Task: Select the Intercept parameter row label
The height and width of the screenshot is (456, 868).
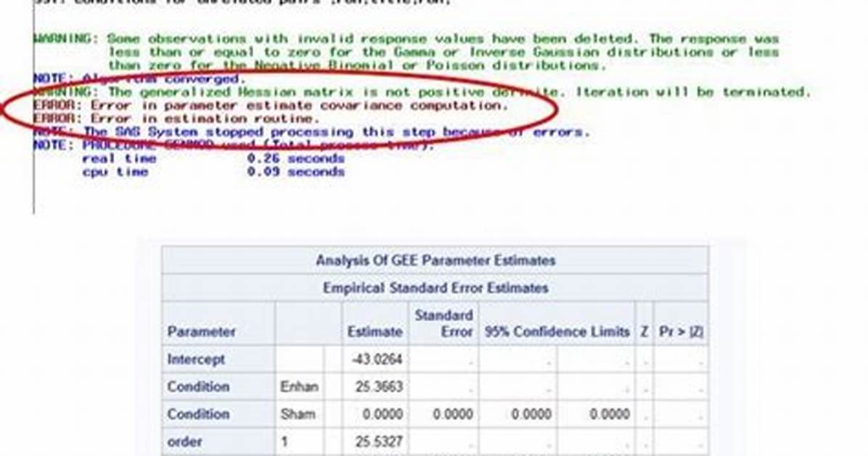Action: (x=196, y=359)
